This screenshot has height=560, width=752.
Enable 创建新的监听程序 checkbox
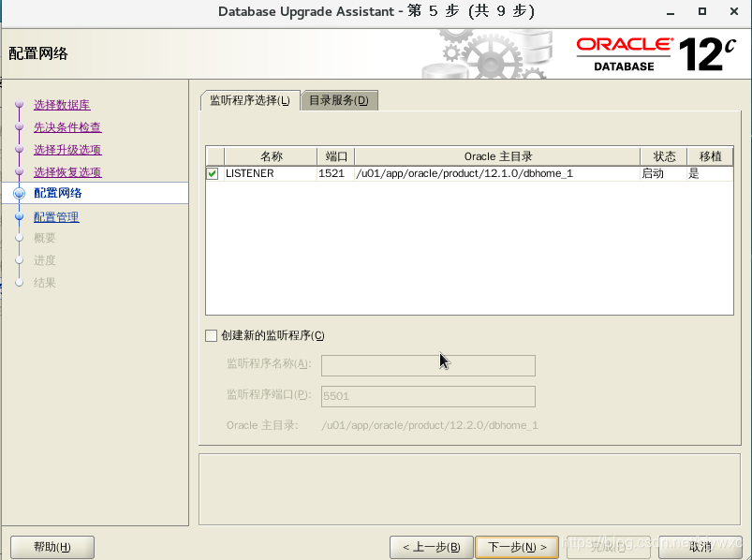point(211,335)
